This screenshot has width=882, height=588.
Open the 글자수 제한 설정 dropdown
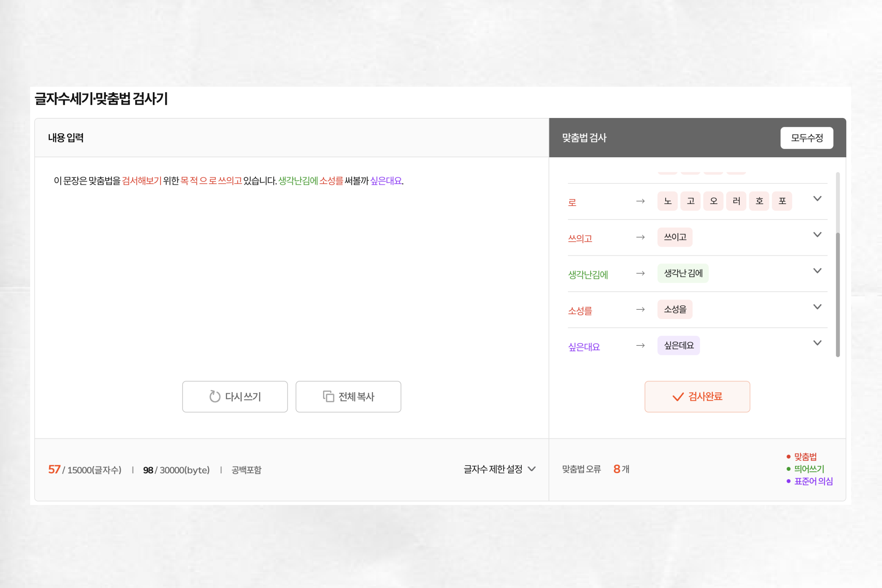click(499, 469)
